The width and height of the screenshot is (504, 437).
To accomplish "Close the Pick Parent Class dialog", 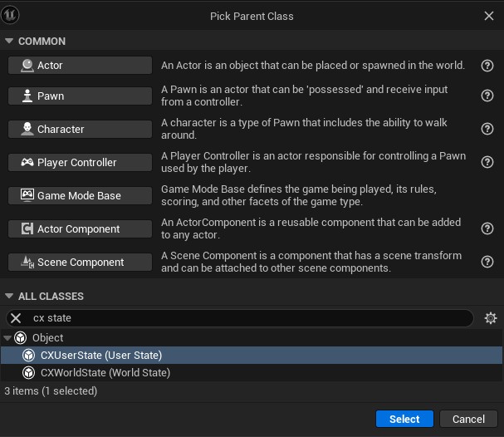I will (489, 16).
